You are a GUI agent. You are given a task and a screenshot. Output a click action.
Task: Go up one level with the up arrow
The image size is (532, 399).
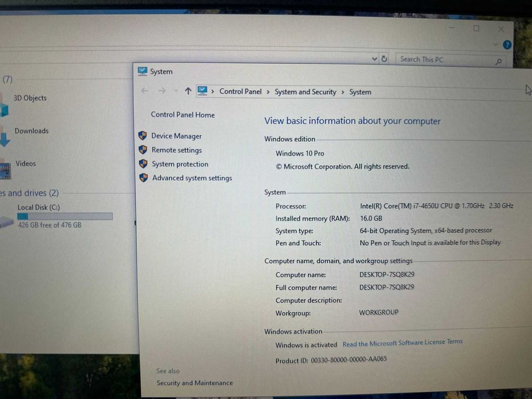[188, 91]
